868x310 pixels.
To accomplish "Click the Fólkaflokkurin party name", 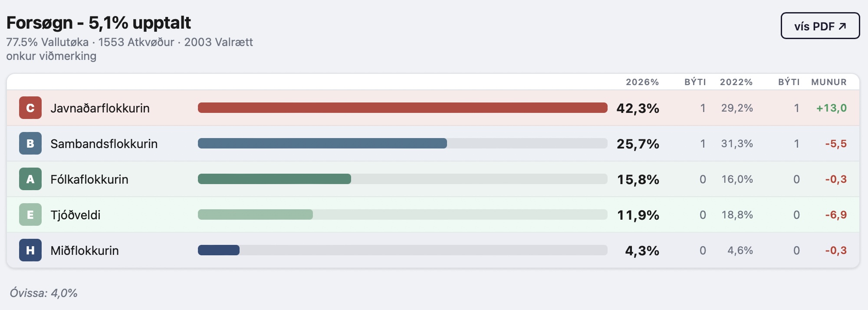I will click(x=89, y=179).
